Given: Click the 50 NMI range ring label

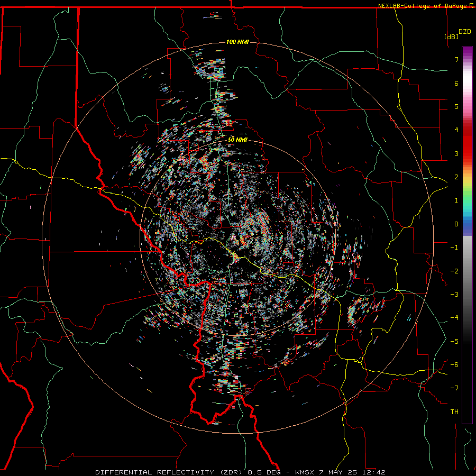Looking at the screenshot, I should tap(237, 140).
